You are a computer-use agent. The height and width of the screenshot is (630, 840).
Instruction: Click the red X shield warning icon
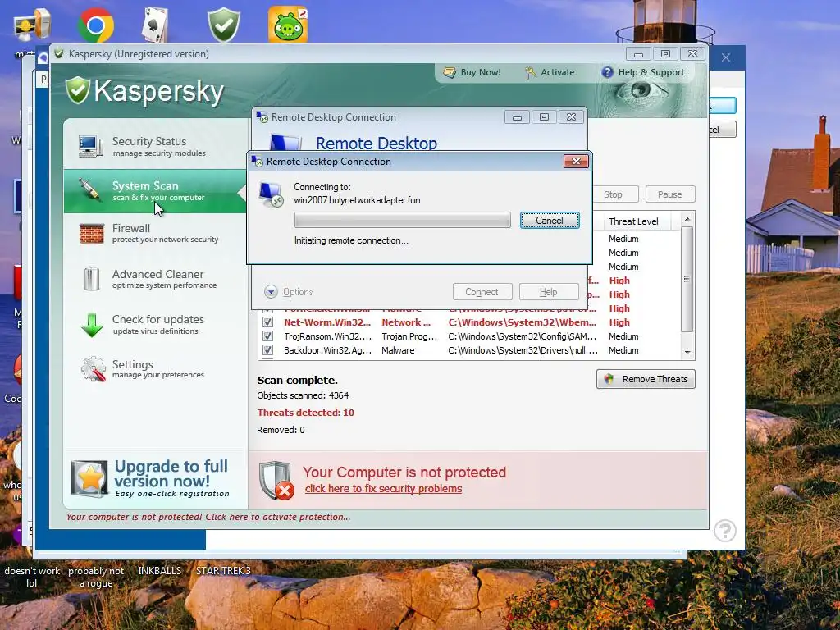tap(276, 481)
